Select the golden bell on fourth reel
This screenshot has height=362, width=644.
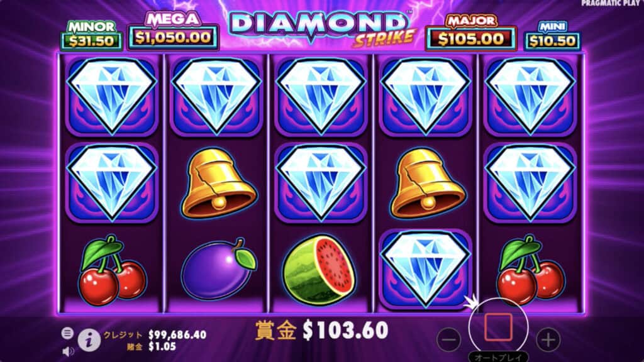427,183
